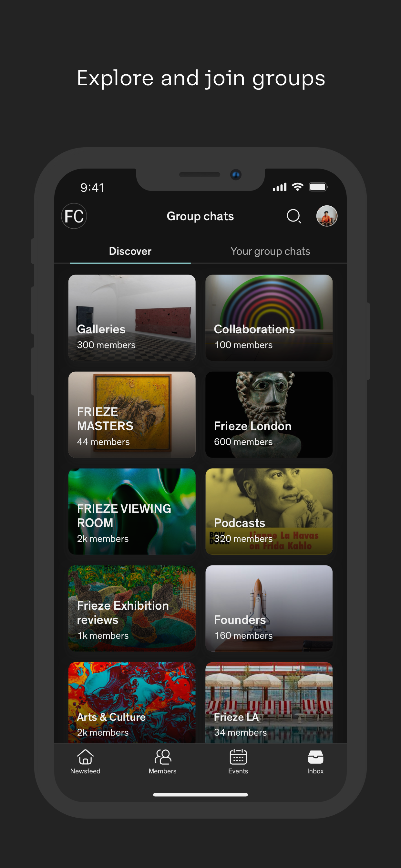Open the Newsfeed house icon
The image size is (401, 868).
pos(85,757)
